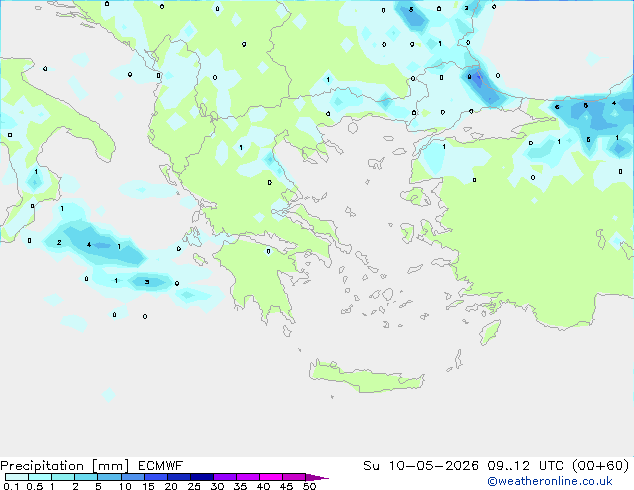Click the legend swatch between 0.1 and 0.5
Image resolution: width=634 pixels, height=490 pixels.
click(x=17, y=477)
